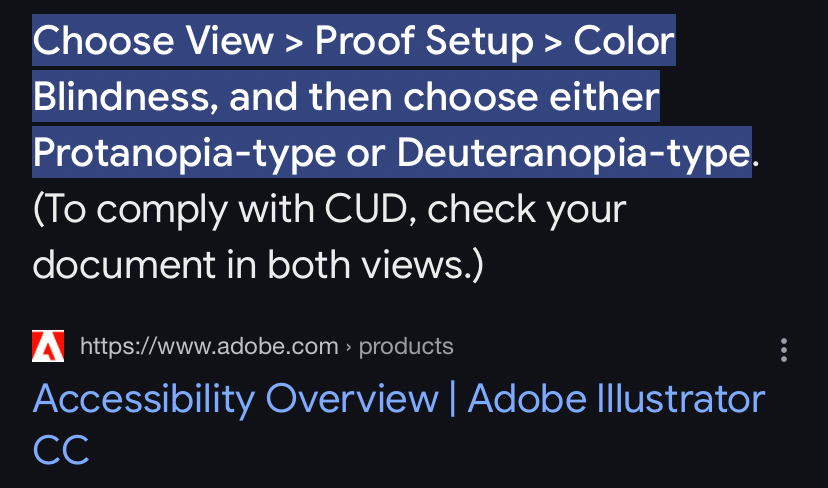Click the https://www.adobe.com URL text
This screenshot has height=488, width=828.
pos(209,347)
